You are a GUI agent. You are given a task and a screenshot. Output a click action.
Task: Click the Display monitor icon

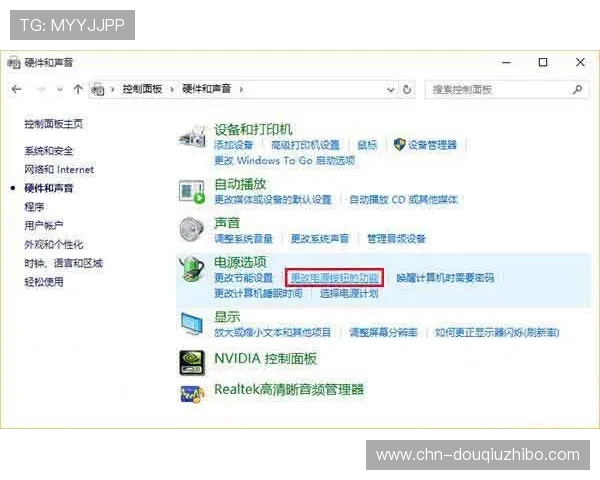(x=192, y=324)
